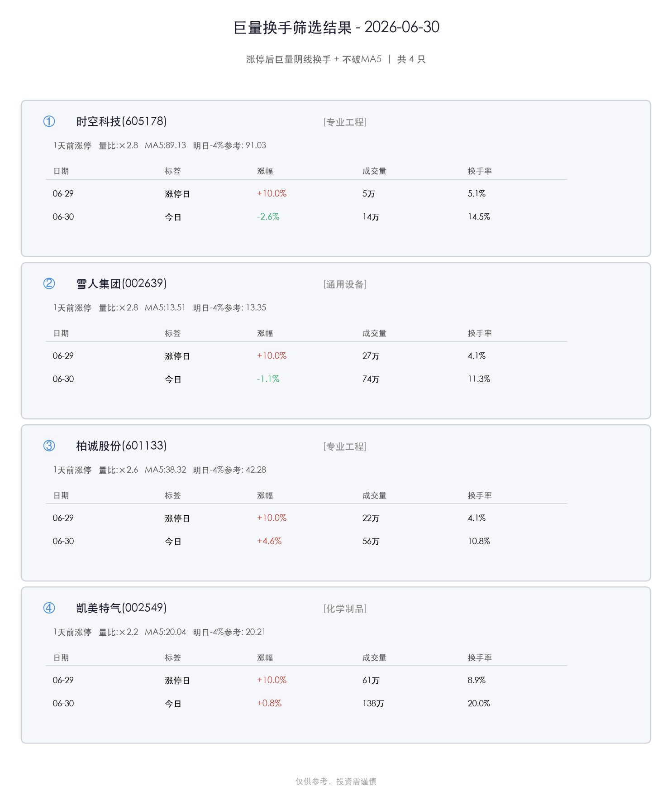Screen dimensions: 672x801
Task: Open stock 凯美特气(002549)
Action: 121,608
